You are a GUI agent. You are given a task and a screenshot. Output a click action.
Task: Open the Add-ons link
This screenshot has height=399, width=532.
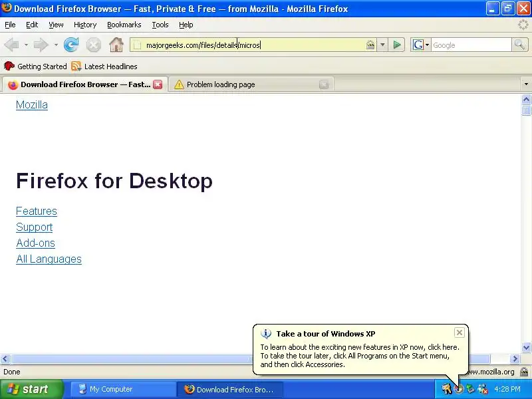coord(35,243)
